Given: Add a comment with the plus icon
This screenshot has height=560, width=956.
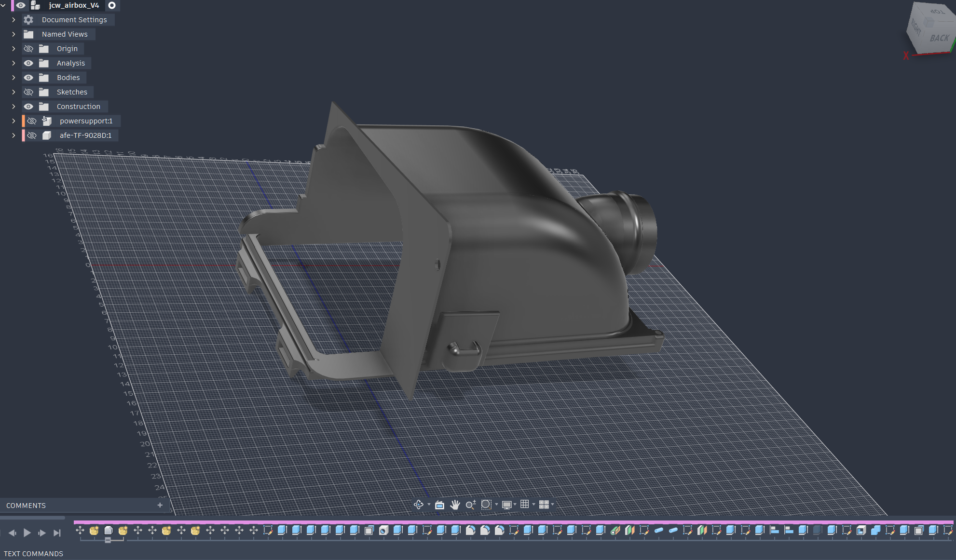Looking at the screenshot, I should pos(160,505).
